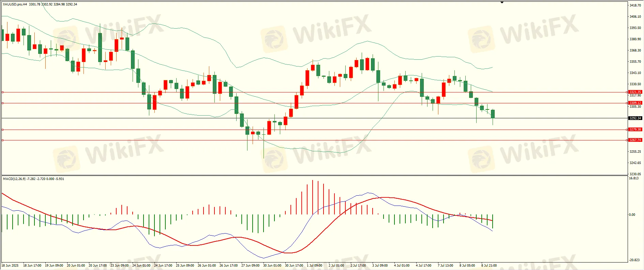Screen dimensions: 644x270
Task: Click the 16.813 MACD scale value
Action: click(634, 178)
